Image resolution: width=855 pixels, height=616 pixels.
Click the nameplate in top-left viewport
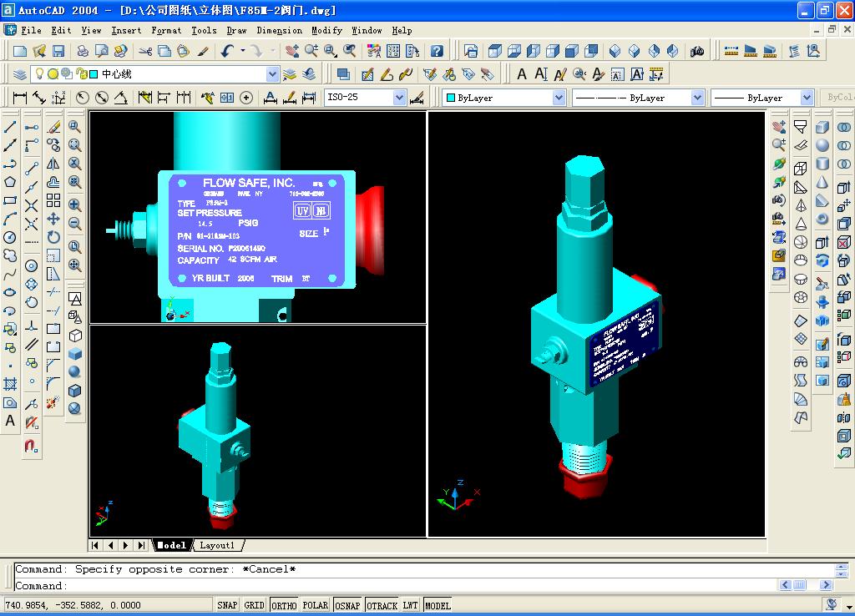point(257,230)
